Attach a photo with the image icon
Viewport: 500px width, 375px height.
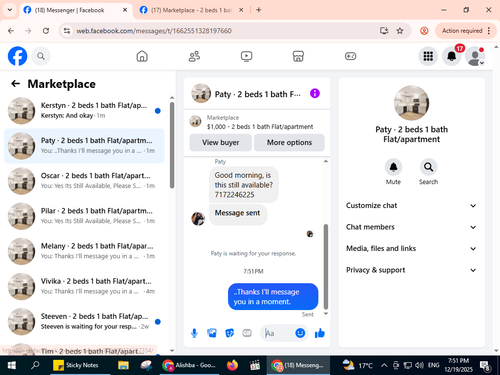[x=212, y=333]
